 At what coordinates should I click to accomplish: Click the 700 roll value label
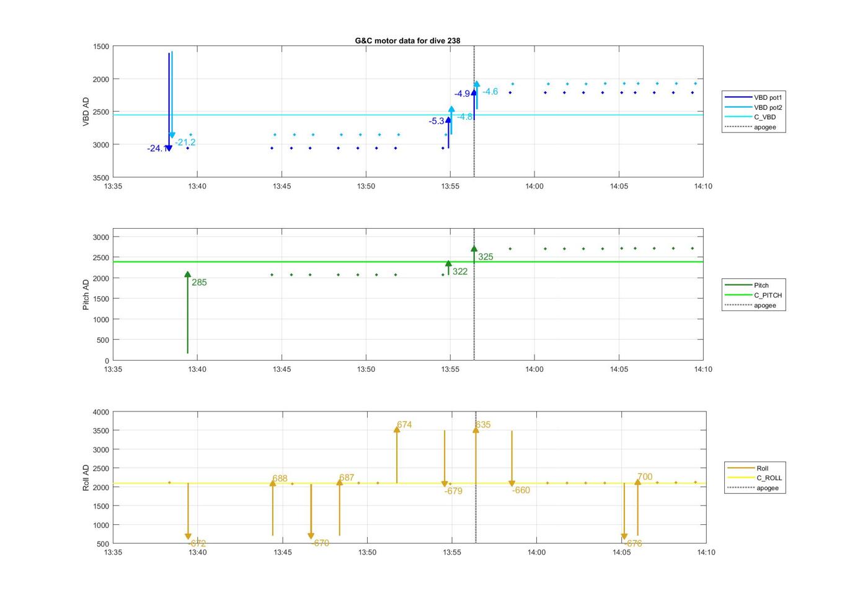[x=645, y=477]
